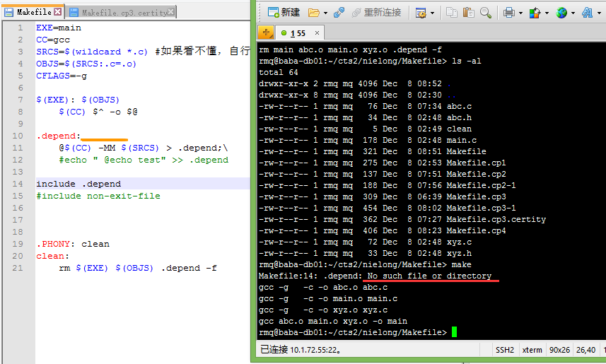This screenshot has height=364, width=606.
Task: Click line number 14 in editor gutter
Action: point(18,184)
